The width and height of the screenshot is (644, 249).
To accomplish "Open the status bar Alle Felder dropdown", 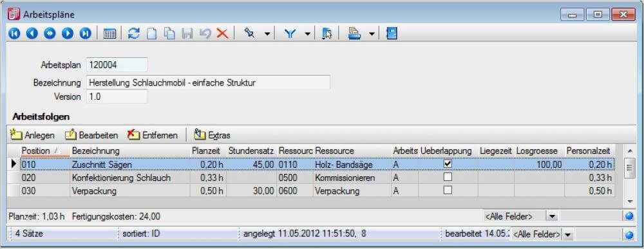I will pyautogui.click(x=568, y=234).
